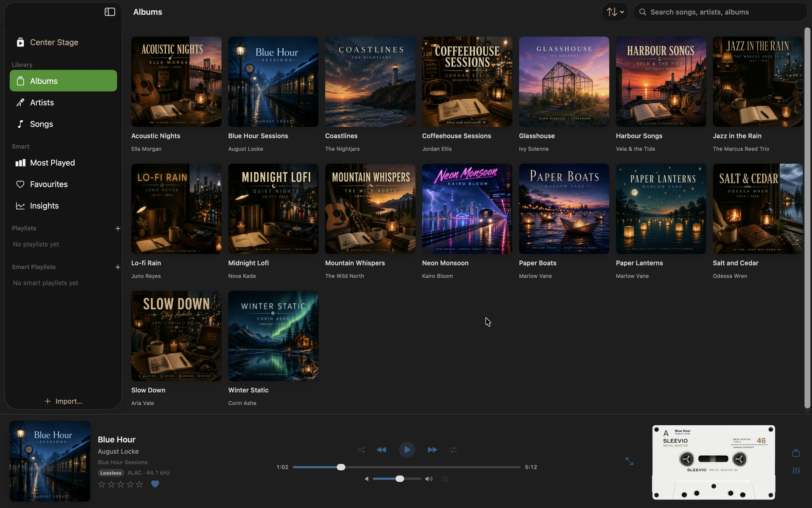This screenshot has height=508, width=812.
Task: Open Mountain Whispers album cover
Action: (x=370, y=209)
